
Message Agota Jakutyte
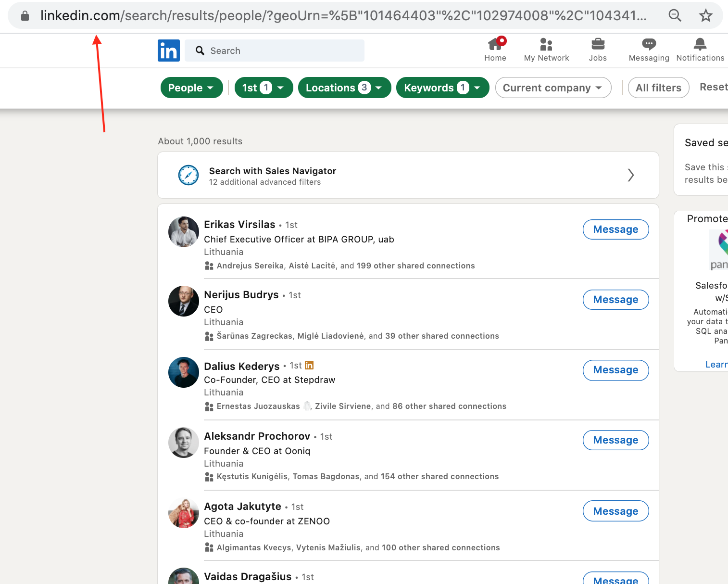(615, 511)
